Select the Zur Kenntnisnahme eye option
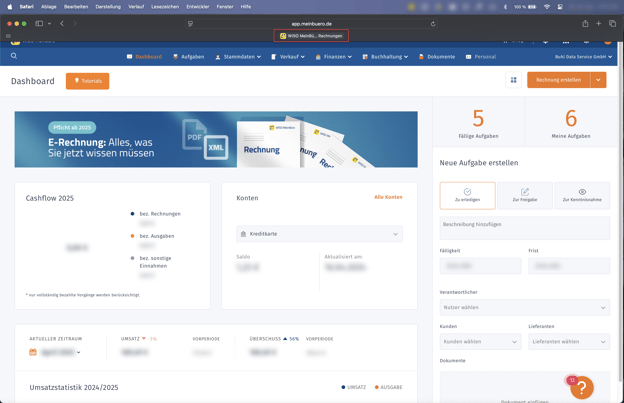Viewport: 624px width, 403px height. (582, 194)
